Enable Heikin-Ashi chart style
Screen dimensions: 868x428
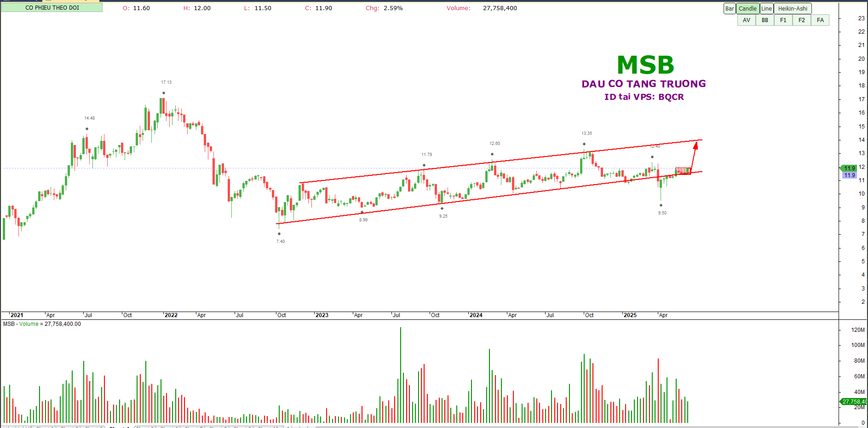[793, 9]
